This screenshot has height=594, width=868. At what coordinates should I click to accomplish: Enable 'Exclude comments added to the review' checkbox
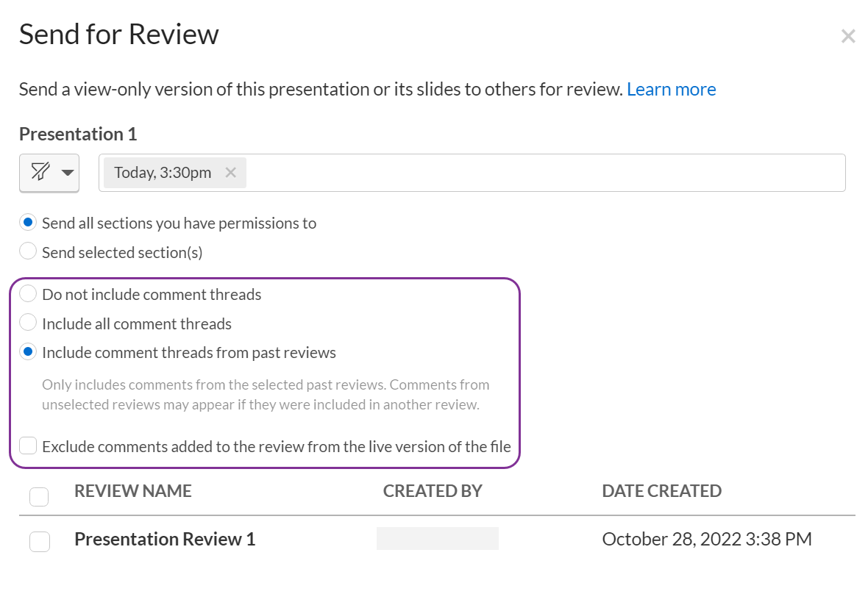[x=27, y=445]
